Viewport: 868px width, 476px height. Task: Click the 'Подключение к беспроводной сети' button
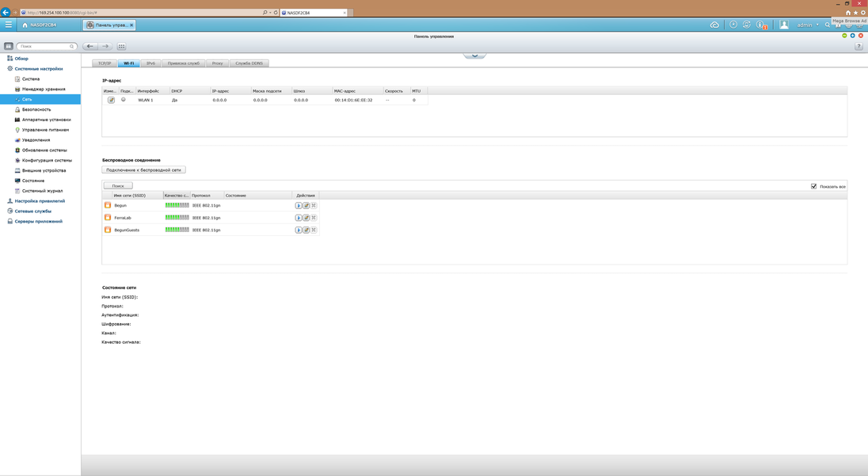143,169
